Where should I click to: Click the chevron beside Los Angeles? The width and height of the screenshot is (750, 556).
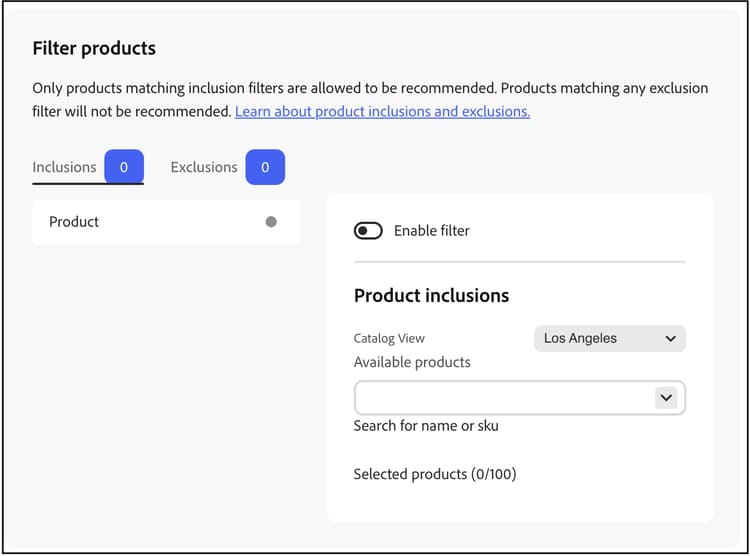point(670,339)
